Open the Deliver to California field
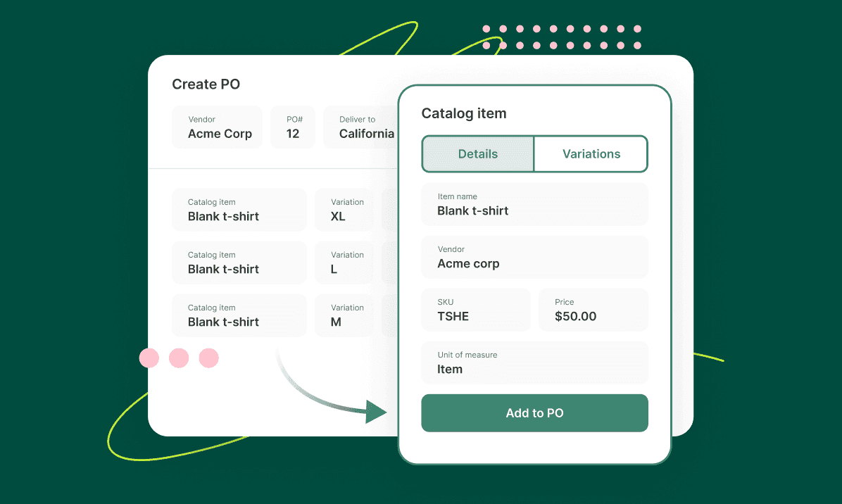 click(360, 127)
